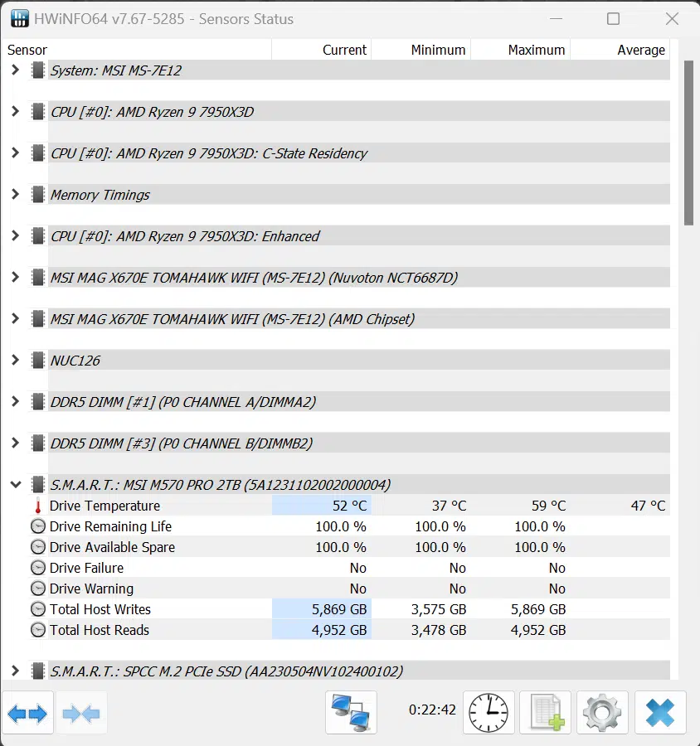
Task: Maximize the HWiNFO64 Sensors Status window
Action: point(614,19)
